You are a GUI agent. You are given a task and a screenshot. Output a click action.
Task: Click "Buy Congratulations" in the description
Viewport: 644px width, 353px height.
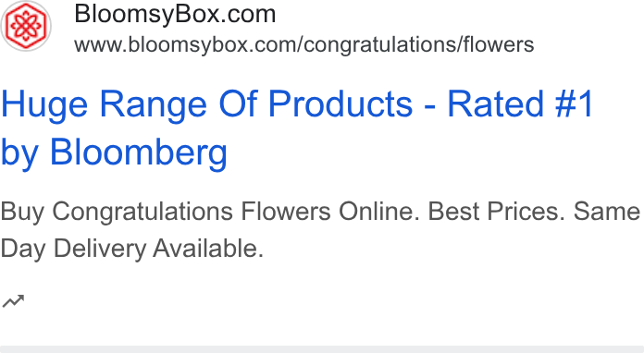pyautogui.click(x=117, y=212)
